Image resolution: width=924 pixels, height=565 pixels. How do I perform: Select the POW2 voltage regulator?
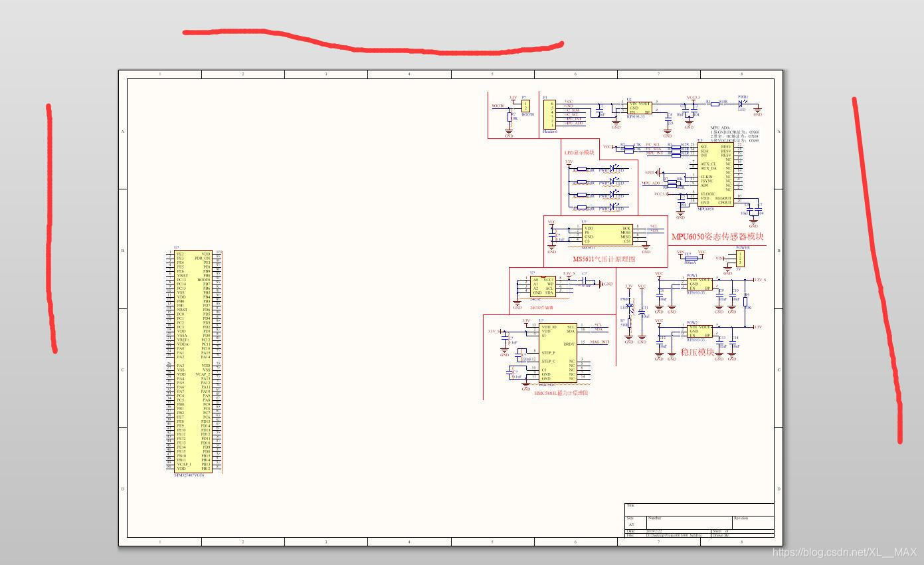tap(699, 331)
